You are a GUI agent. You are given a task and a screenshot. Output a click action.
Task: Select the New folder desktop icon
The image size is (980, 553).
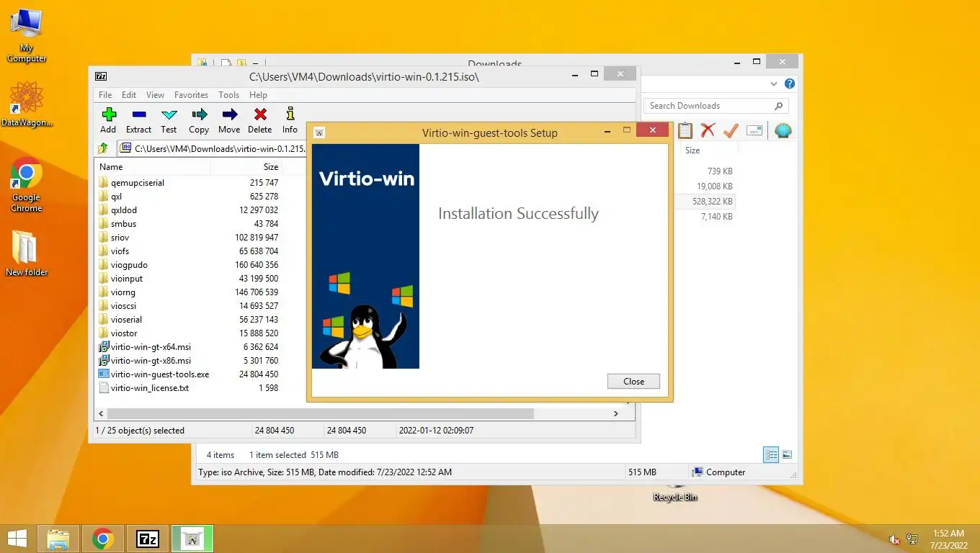click(27, 253)
